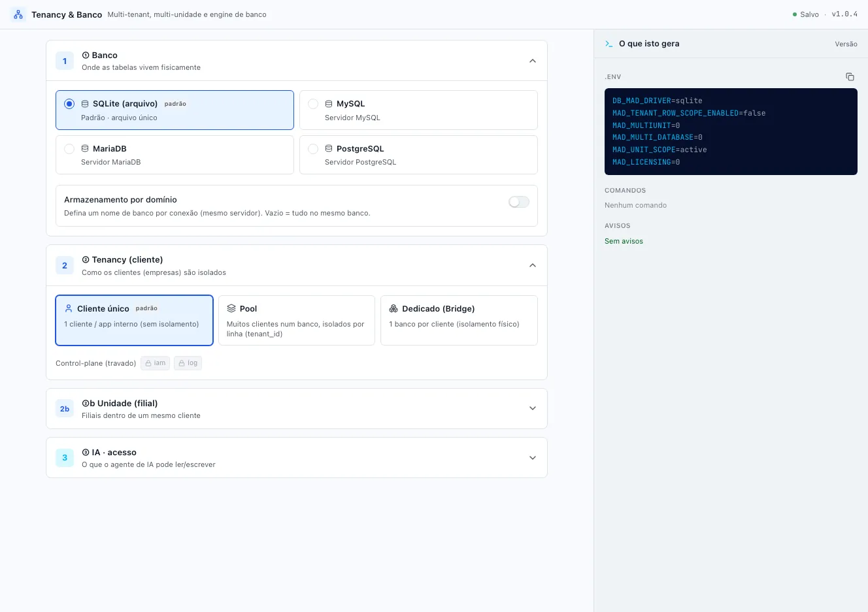
Task: Copy the .ENV block with the copy icon
Action: click(x=850, y=76)
